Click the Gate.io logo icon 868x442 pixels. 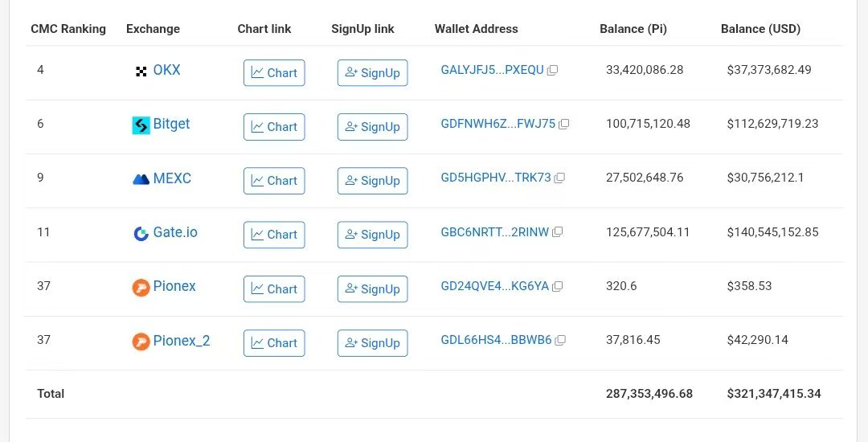pos(141,233)
